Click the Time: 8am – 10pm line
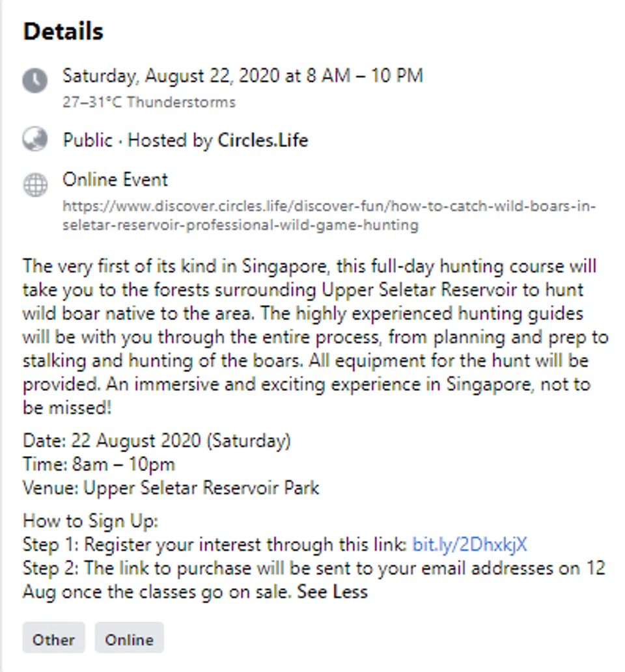The width and height of the screenshot is (625, 672). 99,464
